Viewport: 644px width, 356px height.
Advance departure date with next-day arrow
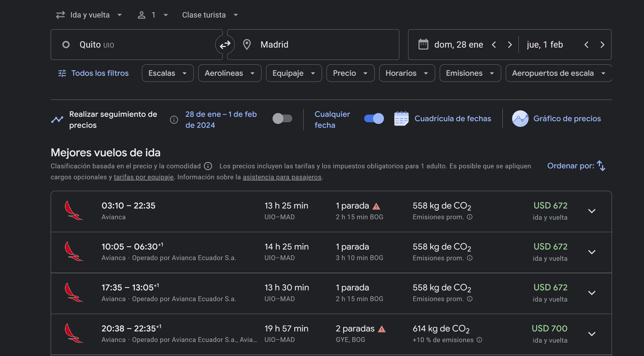pyautogui.click(x=510, y=45)
